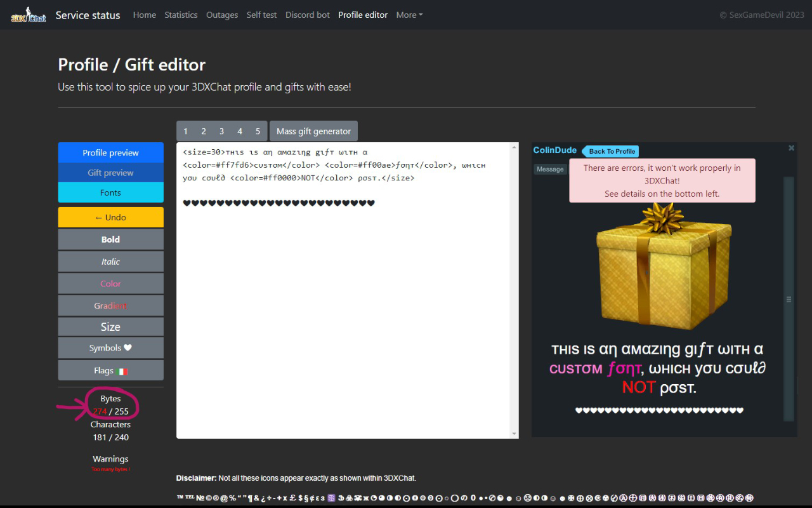Click the purple S badge symbol
Screen dimensions: 812x508
point(331,497)
